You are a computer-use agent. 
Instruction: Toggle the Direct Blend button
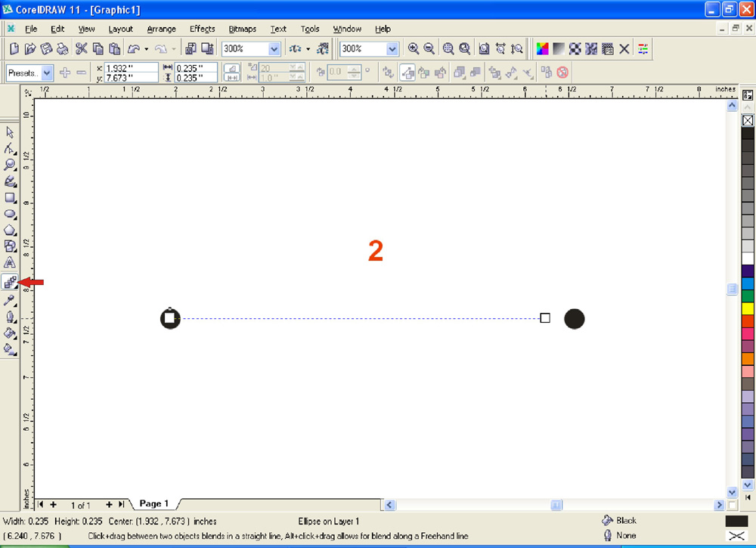coord(406,73)
